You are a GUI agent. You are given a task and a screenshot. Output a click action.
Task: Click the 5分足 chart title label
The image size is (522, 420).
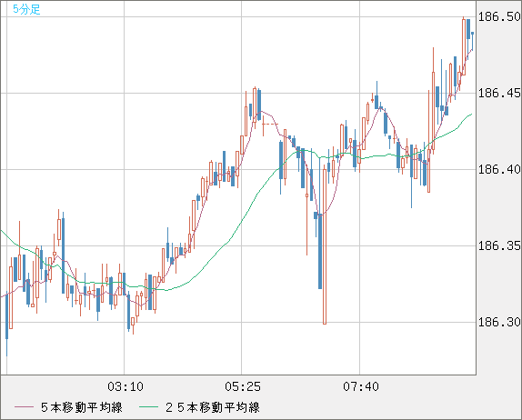(26, 9)
